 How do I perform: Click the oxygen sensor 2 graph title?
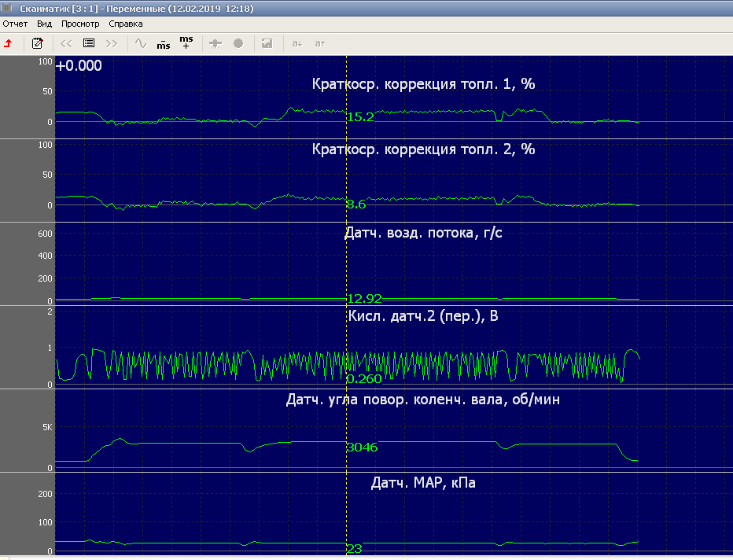tap(423, 316)
